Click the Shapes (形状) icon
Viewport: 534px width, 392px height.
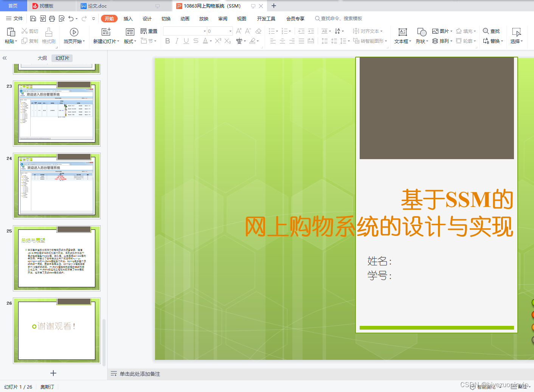click(x=422, y=32)
